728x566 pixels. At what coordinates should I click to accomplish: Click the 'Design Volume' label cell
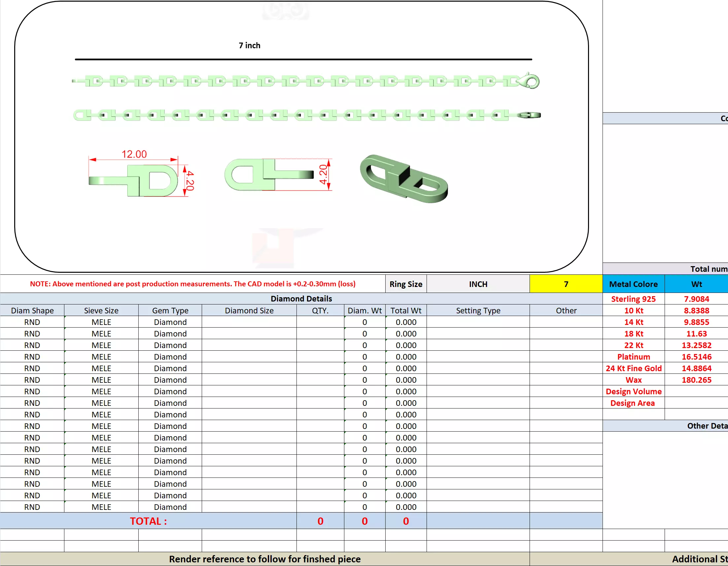tap(633, 391)
